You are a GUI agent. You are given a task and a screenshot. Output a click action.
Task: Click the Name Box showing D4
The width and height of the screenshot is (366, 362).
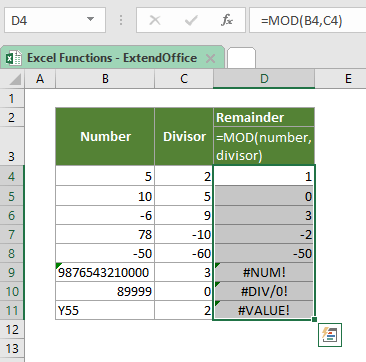pos(55,20)
